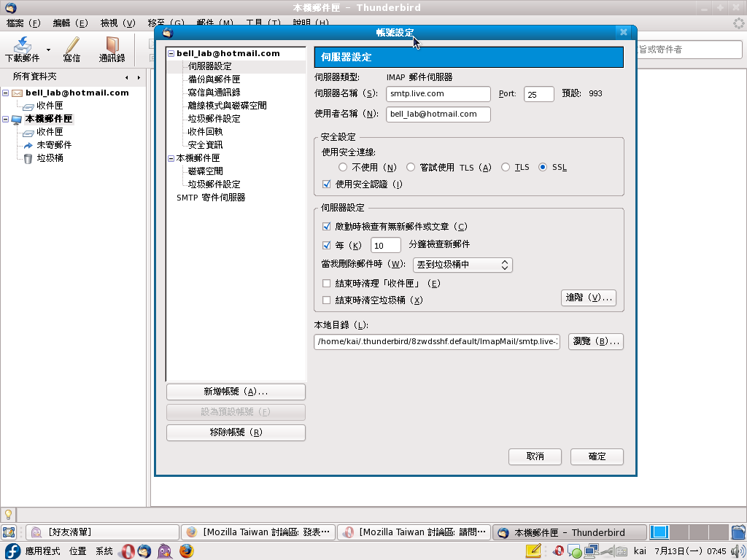Open the 丟到垃圾桶中 delete action dropdown
The height and width of the screenshot is (560, 747).
(x=462, y=265)
